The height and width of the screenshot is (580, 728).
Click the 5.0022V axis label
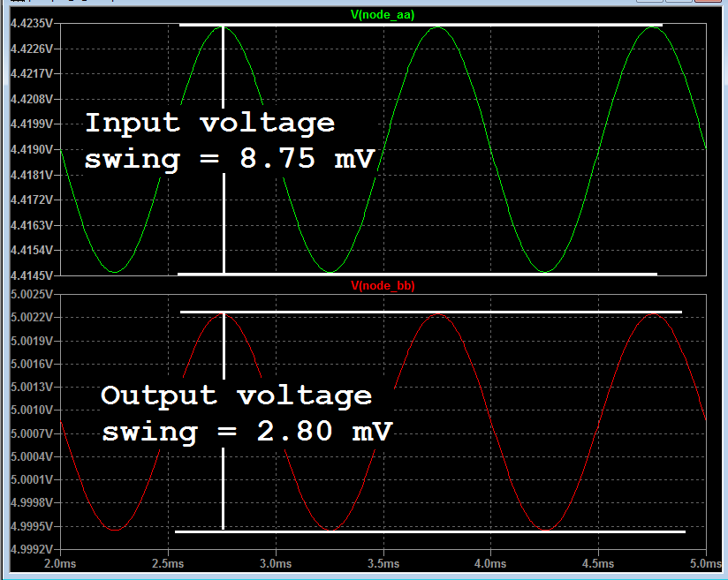pos(32,318)
